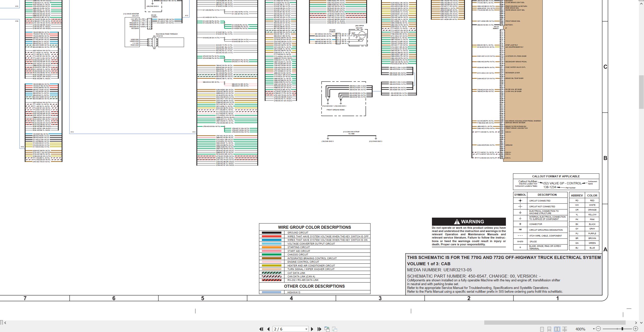Switch to continuous page layout
644x332 pixels.
click(x=549, y=329)
